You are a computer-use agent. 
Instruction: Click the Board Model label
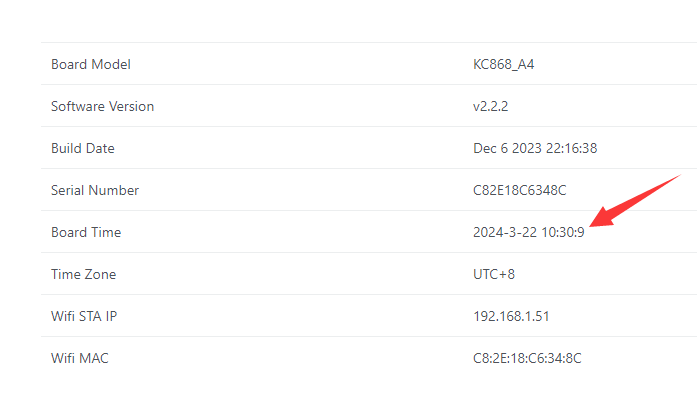pos(91,64)
